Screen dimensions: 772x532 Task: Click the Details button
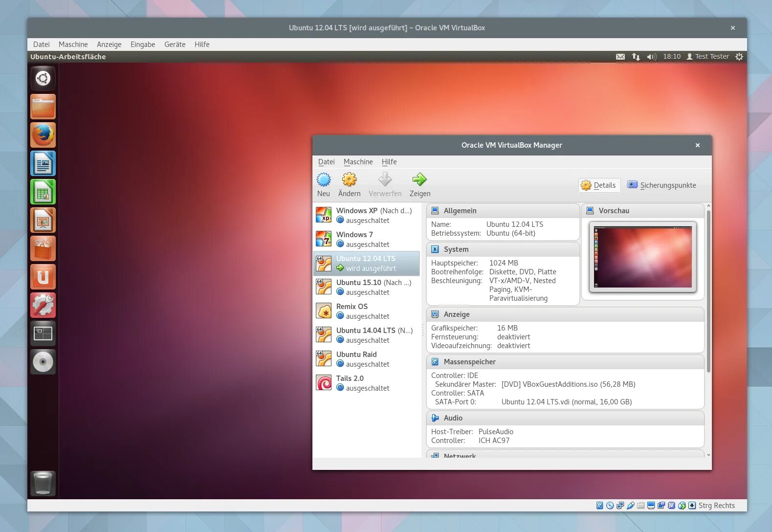point(599,185)
